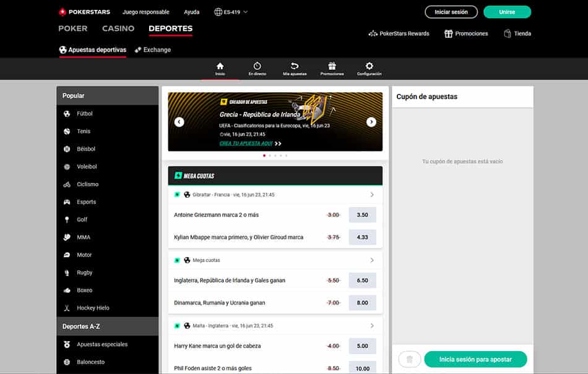Screen dimensions: 588x374
Task: Select the Béisbol icon
Action: [67, 149]
